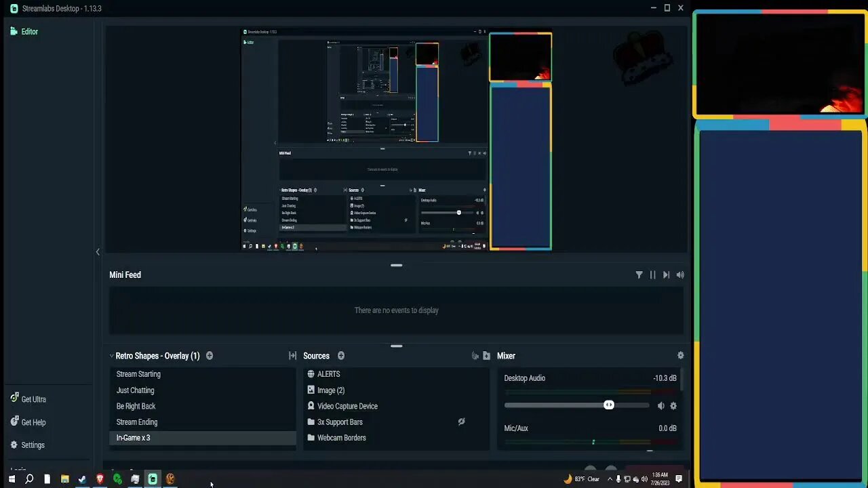
Task: Filter Mini Feed events with funnel icon
Action: (x=639, y=274)
